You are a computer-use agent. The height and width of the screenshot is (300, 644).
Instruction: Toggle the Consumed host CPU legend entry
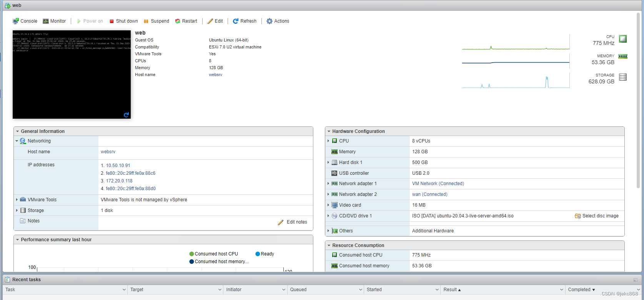coord(214,254)
